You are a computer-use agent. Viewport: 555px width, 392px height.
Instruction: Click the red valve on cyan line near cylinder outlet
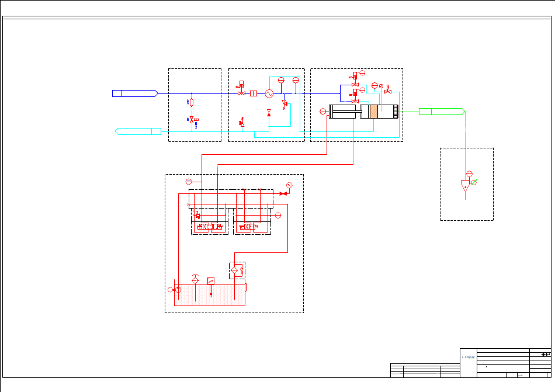point(388,90)
